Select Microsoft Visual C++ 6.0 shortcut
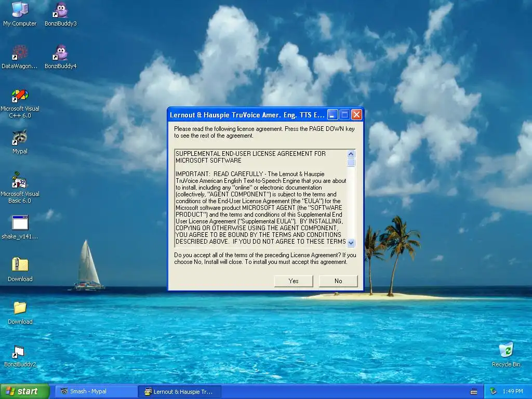The height and width of the screenshot is (399, 532). click(20, 102)
